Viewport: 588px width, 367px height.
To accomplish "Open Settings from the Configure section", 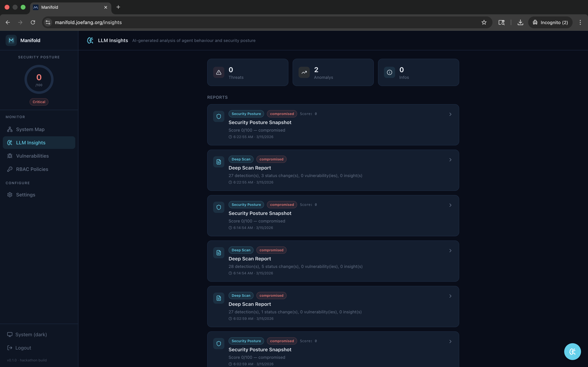I will coord(26,195).
